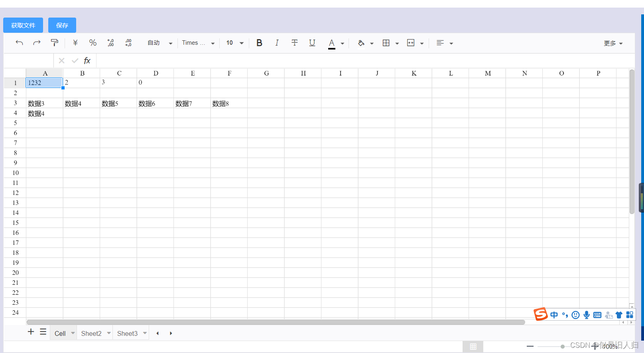644x353 pixels.
Task: Open the font size 10 dropdown
Action: click(235, 43)
